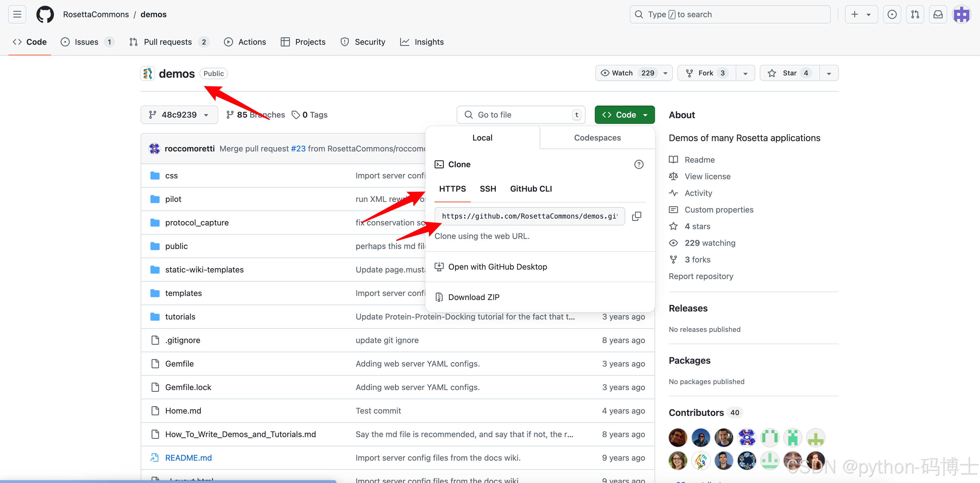This screenshot has height=483, width=980.
Task: Open the Clone help question-mark icon
Action: pyautogui.click(x=639, y=164)
